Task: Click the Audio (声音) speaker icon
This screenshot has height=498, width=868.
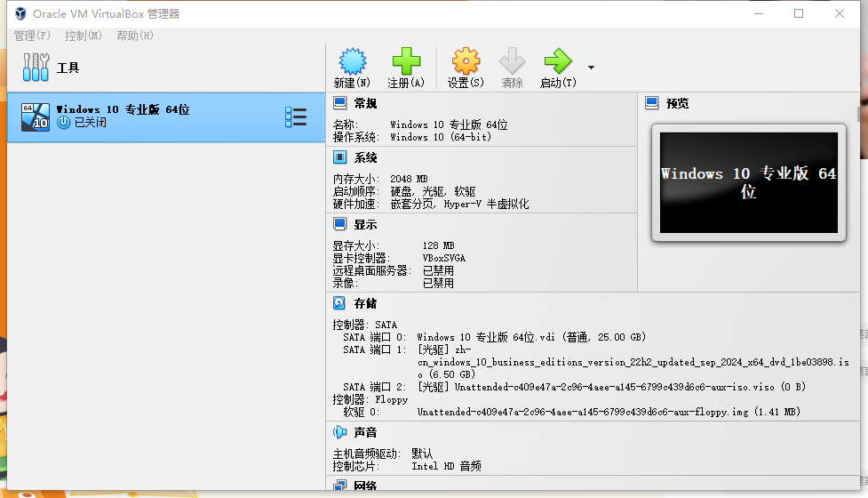Action: (x=339, y=432)
